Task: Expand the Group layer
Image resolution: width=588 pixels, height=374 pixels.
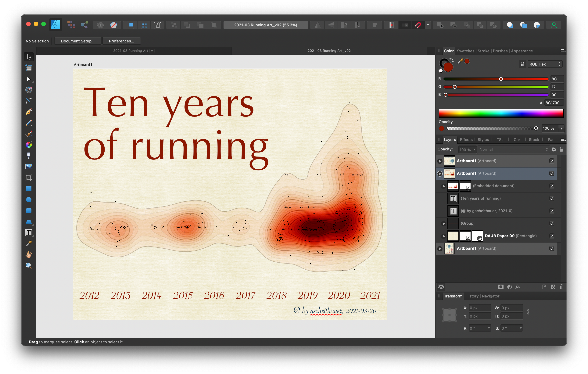Action: click(x=444, y=224)
